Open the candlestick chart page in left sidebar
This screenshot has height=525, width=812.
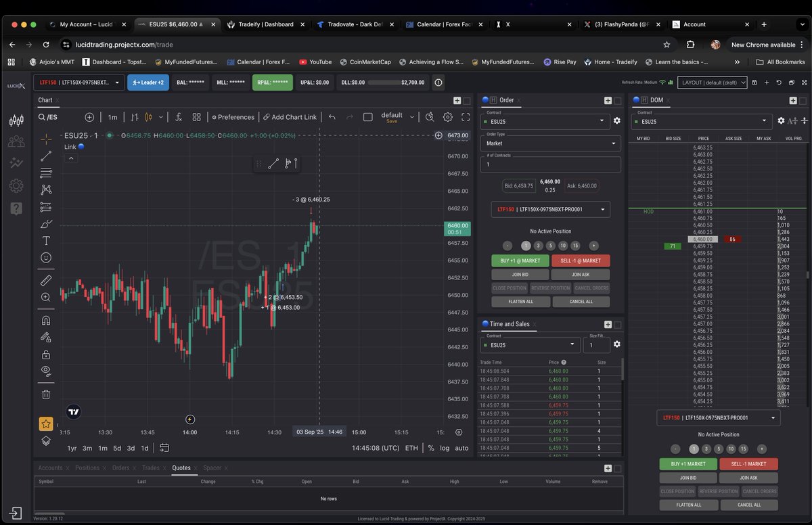(x=16, y=120)
